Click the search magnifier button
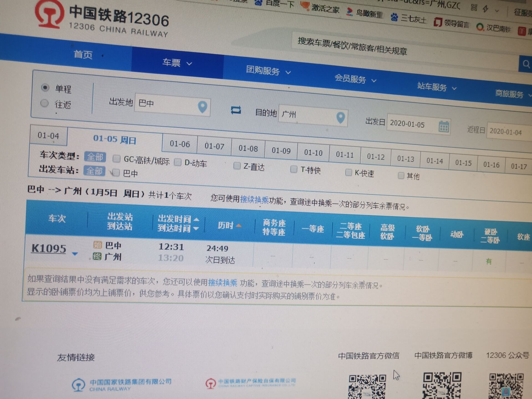The image size is (532, 399). [526, 65]
